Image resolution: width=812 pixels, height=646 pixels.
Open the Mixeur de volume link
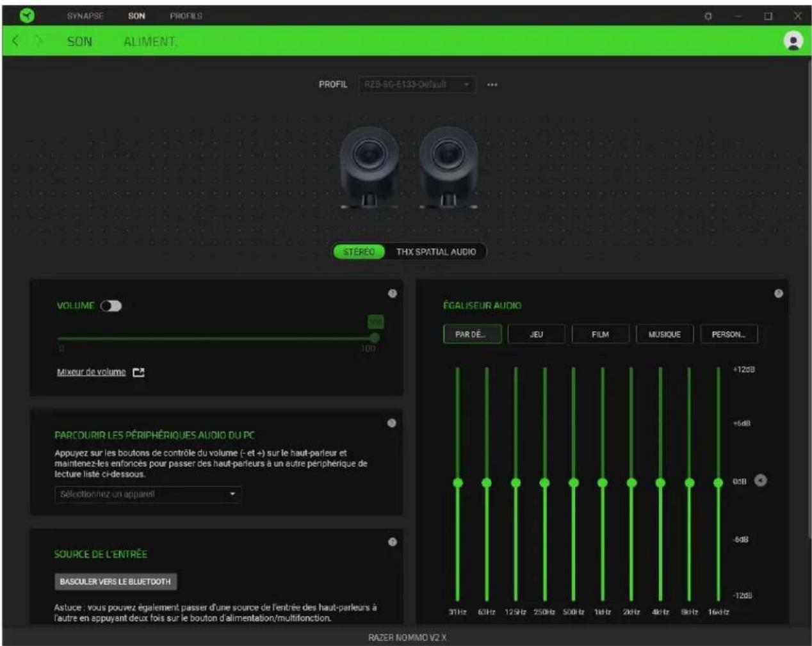point(91,372)
